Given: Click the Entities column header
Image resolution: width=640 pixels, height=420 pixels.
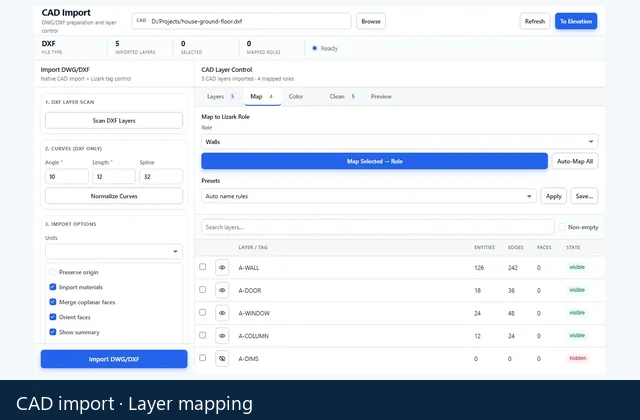Looking at the screenshot, I should (x=484, y=247).
